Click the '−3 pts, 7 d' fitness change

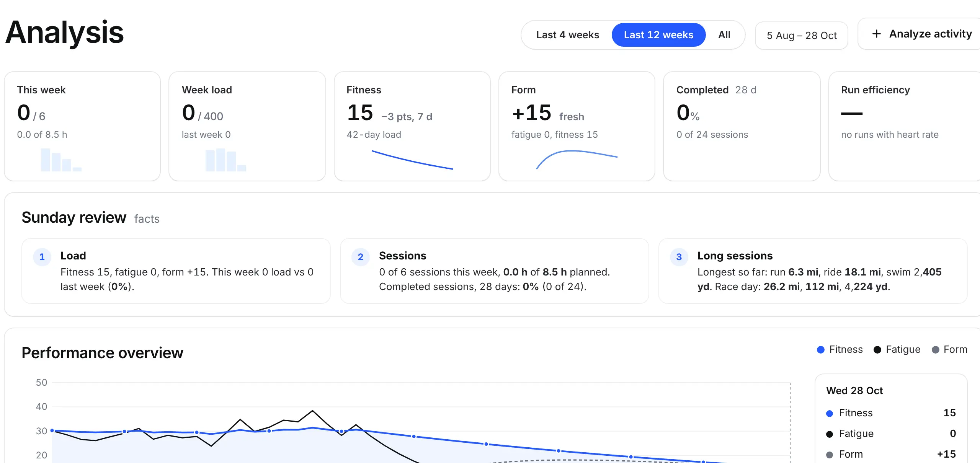[x=407, y=117]
